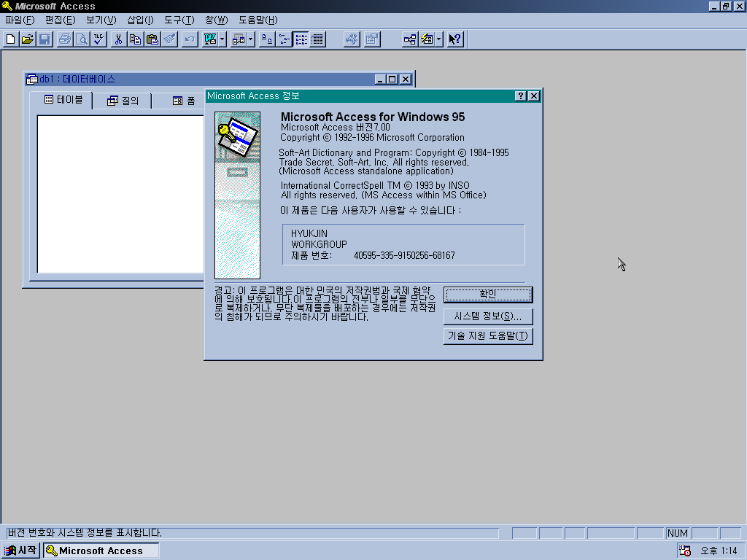
Task: Expand the Analyze dropdown arrow
Action: 251,39
